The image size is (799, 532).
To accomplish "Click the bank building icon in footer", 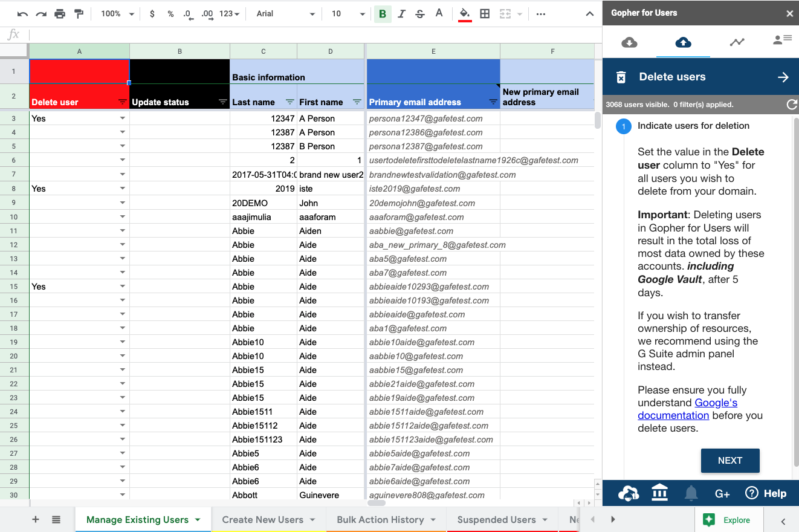I will (659, 493).
